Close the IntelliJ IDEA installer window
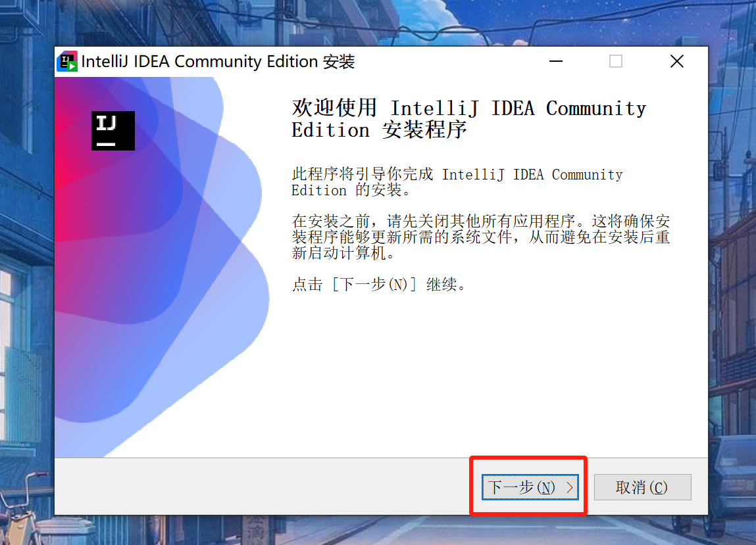 pos(677,61)
